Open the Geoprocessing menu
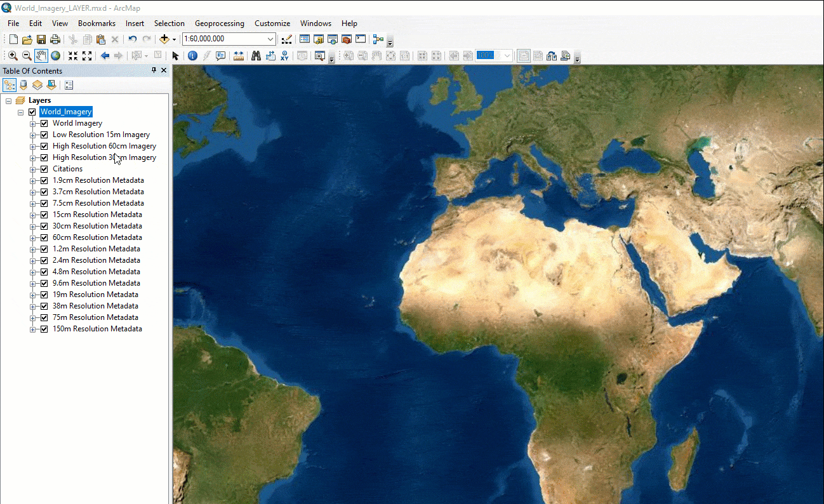 pos(220,23)
